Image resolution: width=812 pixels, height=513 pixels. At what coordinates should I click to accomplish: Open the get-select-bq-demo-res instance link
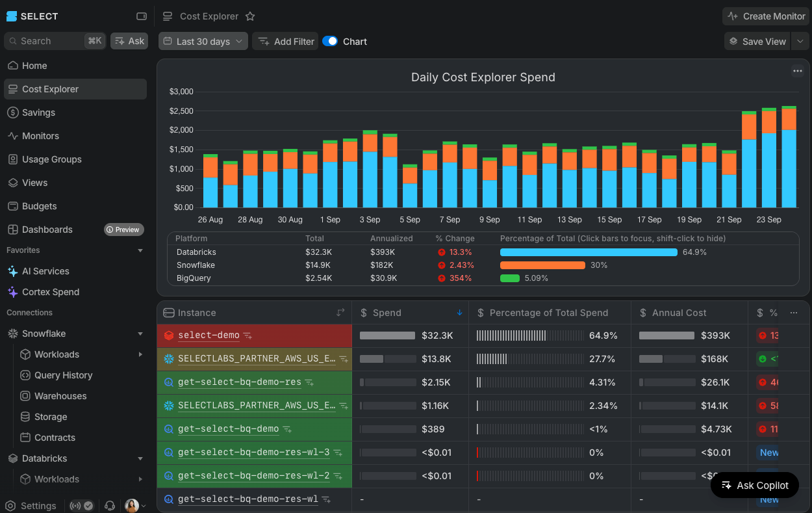coord(240,382)
